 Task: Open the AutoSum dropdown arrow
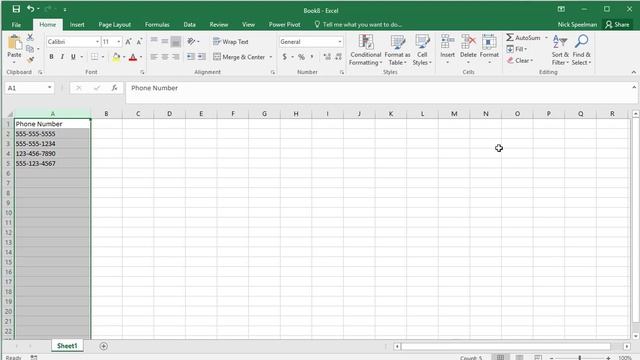pyautogui.click(x=546, y=38)
